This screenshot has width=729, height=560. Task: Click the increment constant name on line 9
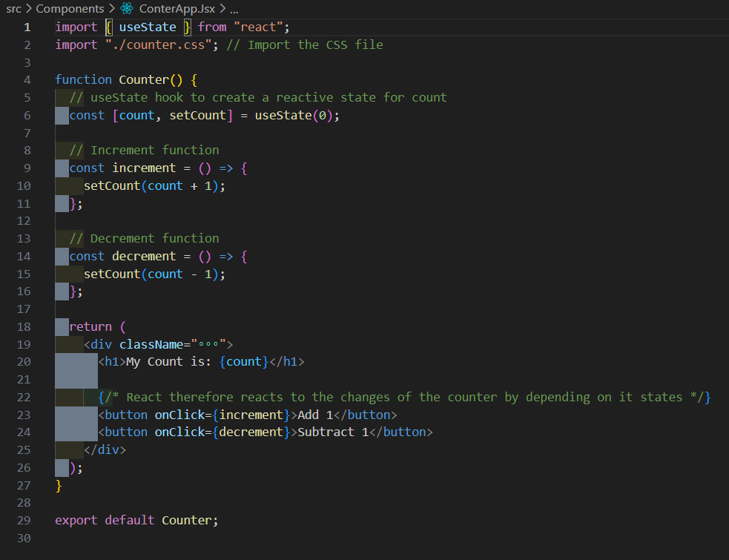click(x=144, y=168)
